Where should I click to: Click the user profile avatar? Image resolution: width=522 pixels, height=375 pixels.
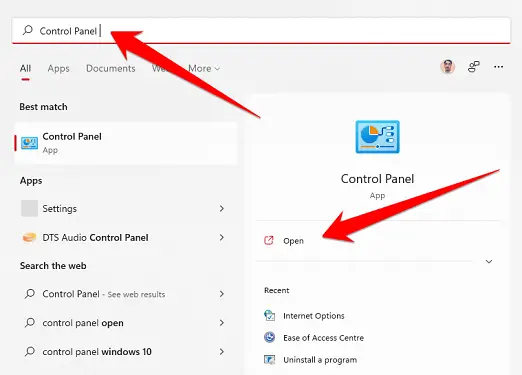click(447, 67)
